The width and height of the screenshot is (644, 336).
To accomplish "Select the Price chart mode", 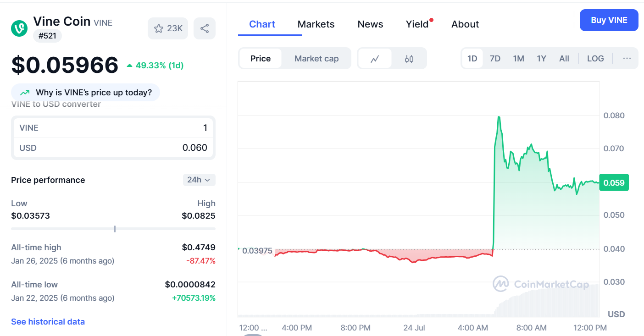I will coord(261,59).
